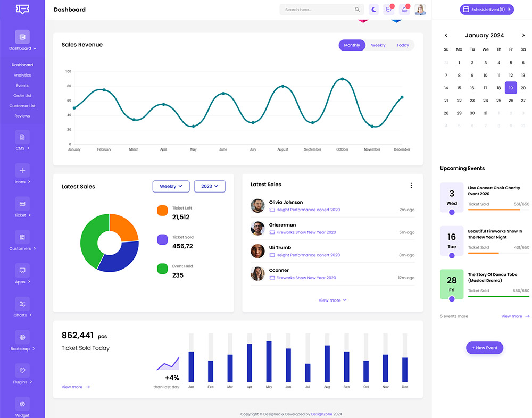This screenshot has width=532, height=418.
Task: Open the 2023 year dropdown
Action: [210, 186]
